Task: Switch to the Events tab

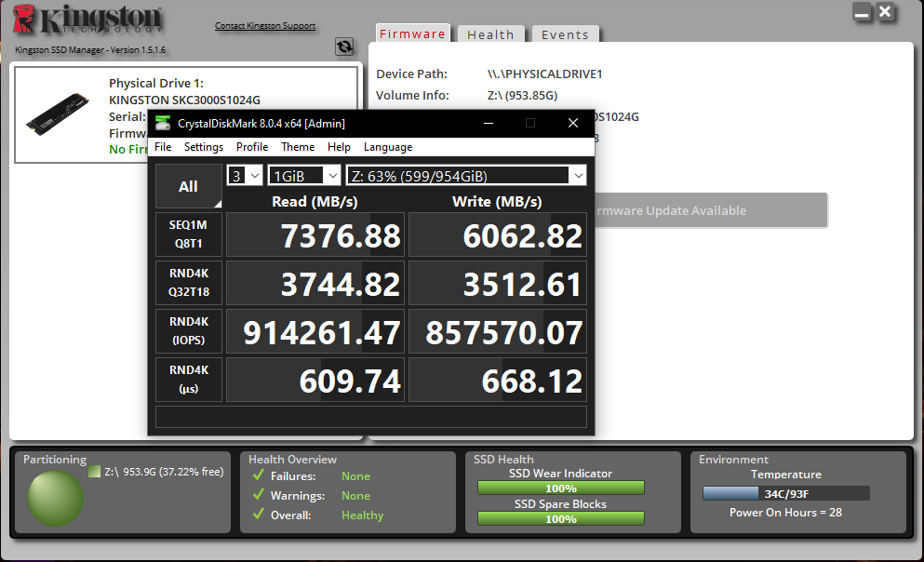Action: (565, 34)
